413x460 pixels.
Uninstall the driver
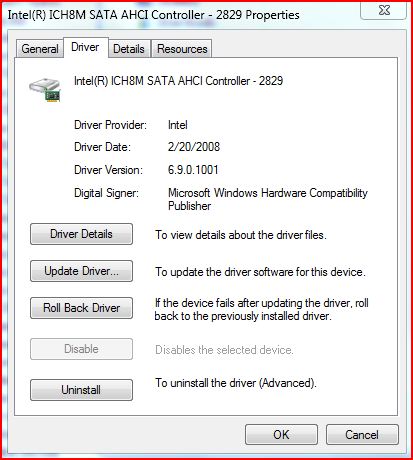[81, 390]
